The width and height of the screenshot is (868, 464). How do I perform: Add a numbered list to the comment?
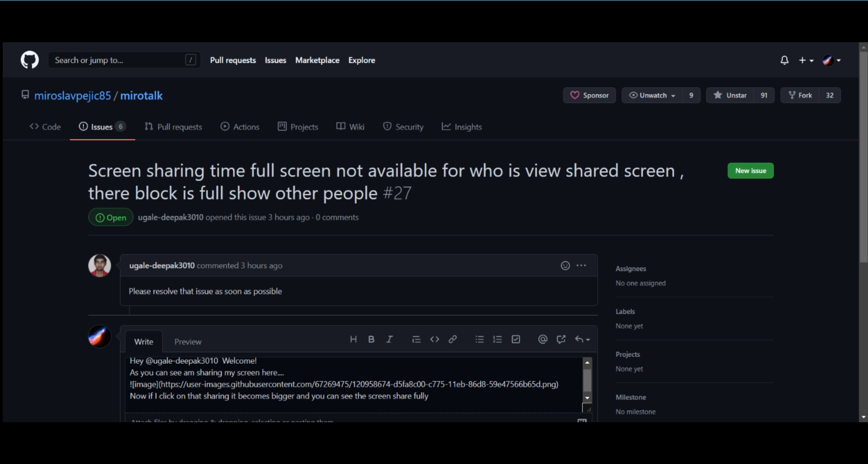497,339
